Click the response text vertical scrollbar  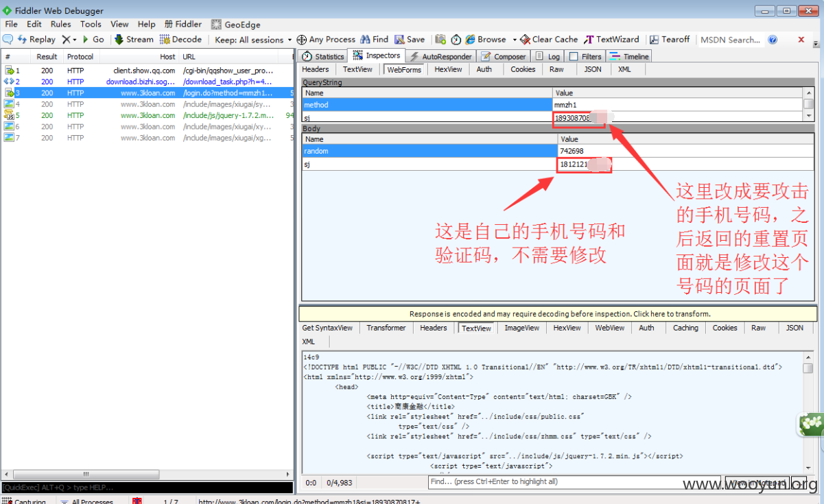pos(809,413)
